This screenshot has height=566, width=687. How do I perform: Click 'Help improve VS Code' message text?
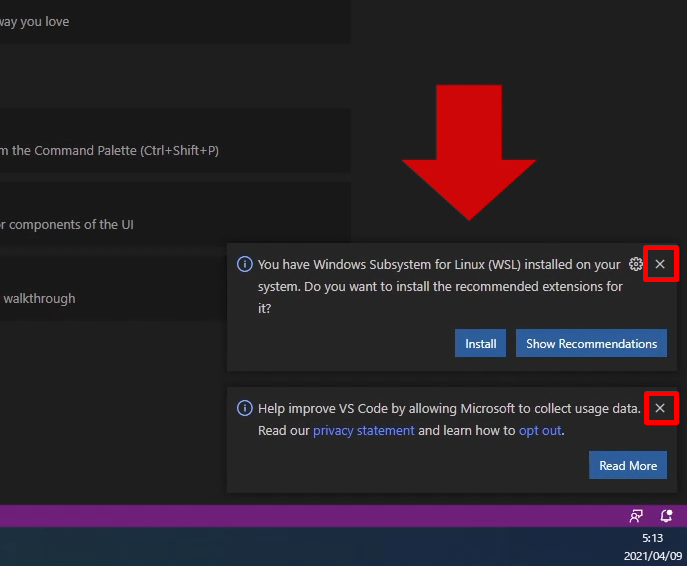449,420
